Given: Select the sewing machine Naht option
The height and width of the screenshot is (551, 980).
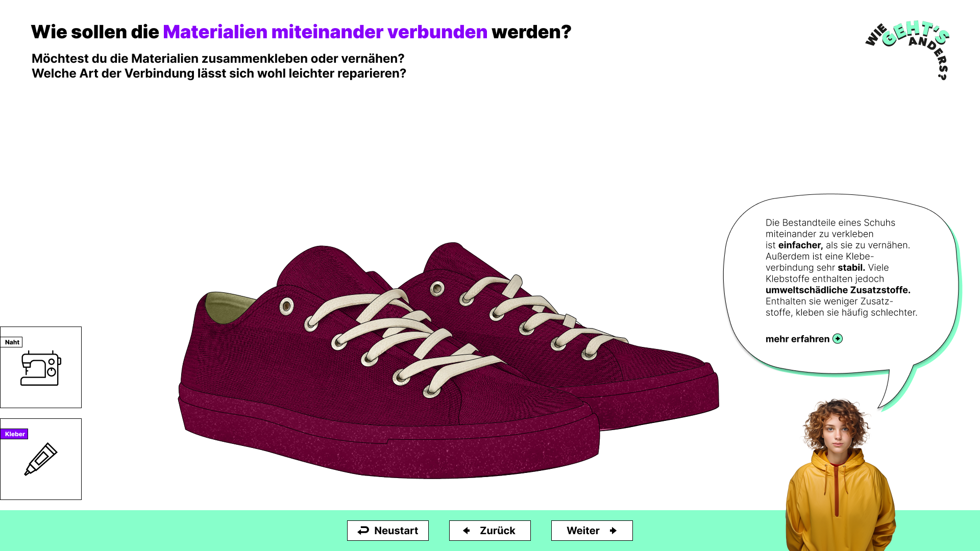Looking at the screenshot, I should pos(41,367).
